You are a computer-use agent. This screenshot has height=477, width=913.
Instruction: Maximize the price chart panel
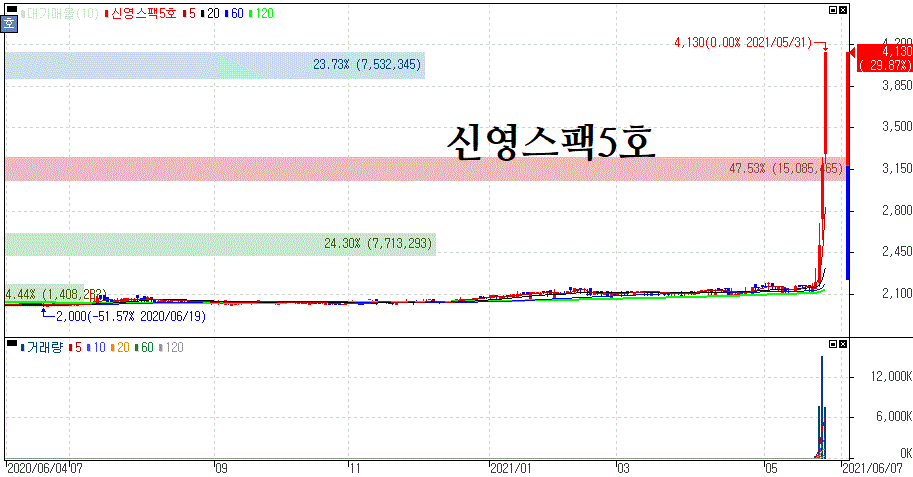[833, 10]
